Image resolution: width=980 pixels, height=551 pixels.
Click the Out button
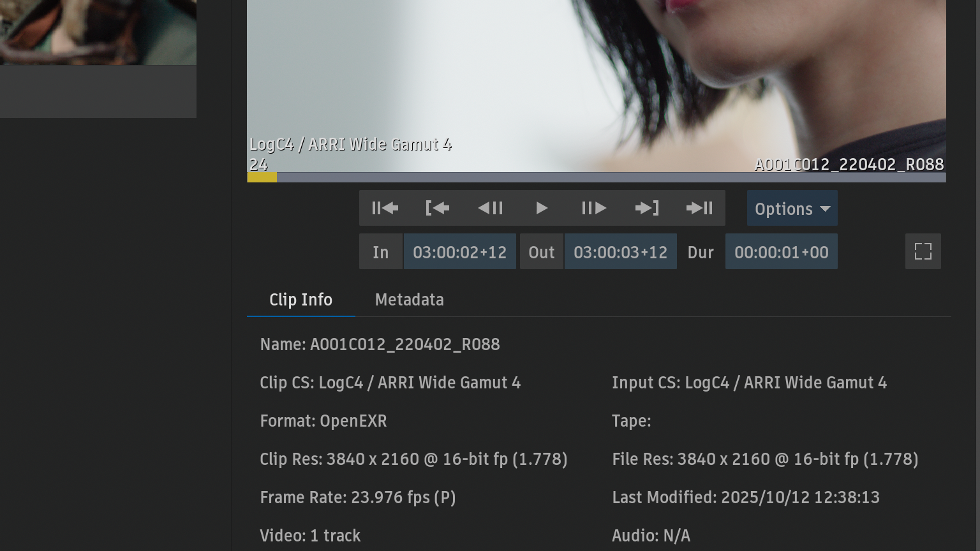(541, 252)
